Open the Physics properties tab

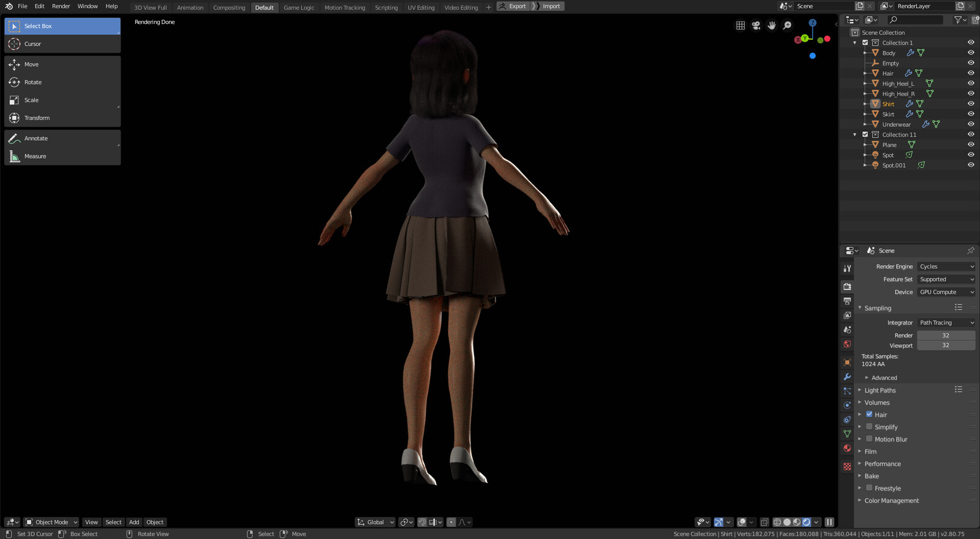(x=847, y=405)
